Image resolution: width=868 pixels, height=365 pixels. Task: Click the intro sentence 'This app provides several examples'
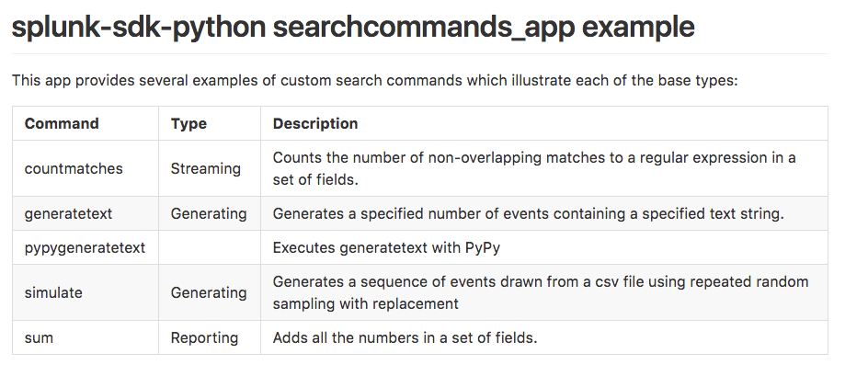[375, 81]
